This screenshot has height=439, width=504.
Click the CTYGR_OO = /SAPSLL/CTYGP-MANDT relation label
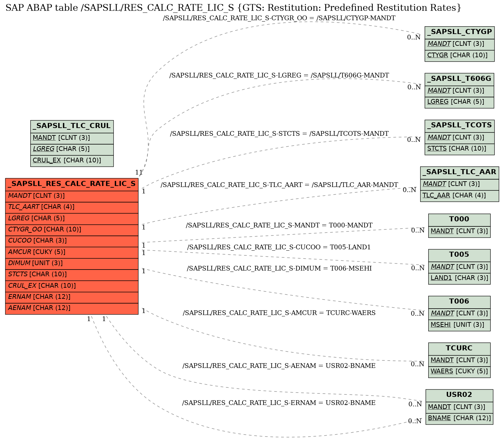pos(279,18)
